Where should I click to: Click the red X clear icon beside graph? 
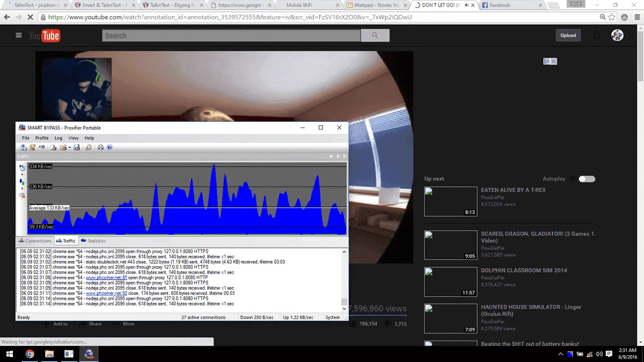[22, 196]
